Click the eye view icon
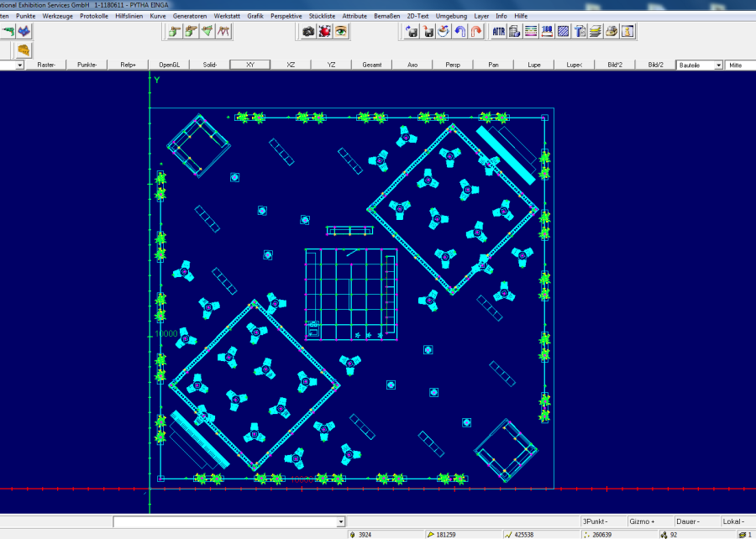The width and height of the screenshot is (756, 539). pyautogui.click(x=341, y=31)
